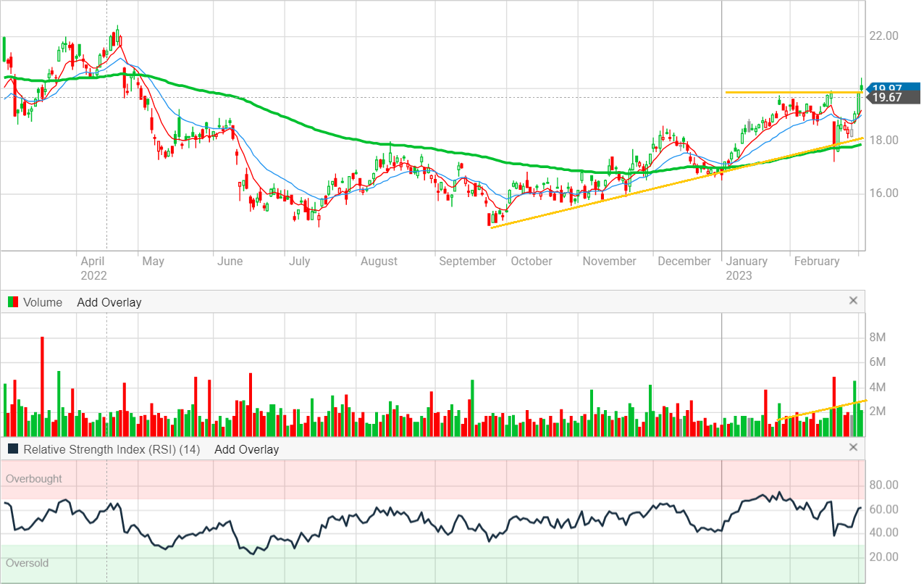This screenshot has height=584, width=924.
Task: Click the Overbought zone label
Action: tap(34, 479)
